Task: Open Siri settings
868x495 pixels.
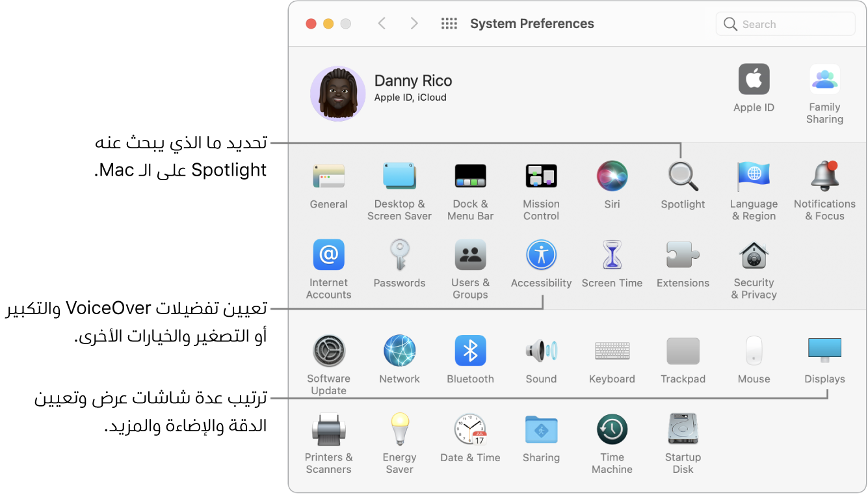Action: [612, 176]
